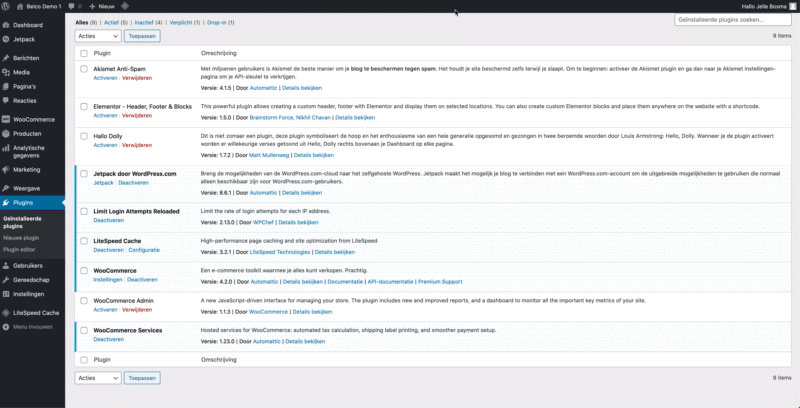Check the LiteSpeed Cache plugin checkbox
This screenshot has height=408, width=800.
84,241
